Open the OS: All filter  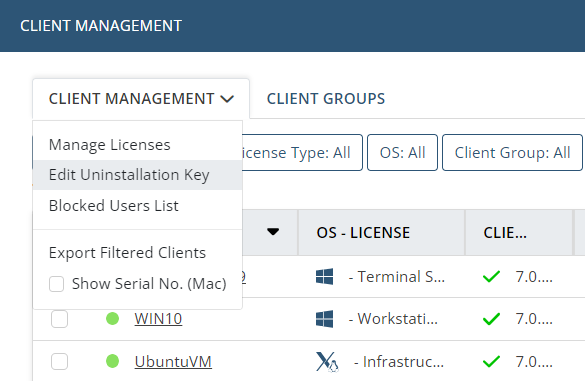(402, 153)
